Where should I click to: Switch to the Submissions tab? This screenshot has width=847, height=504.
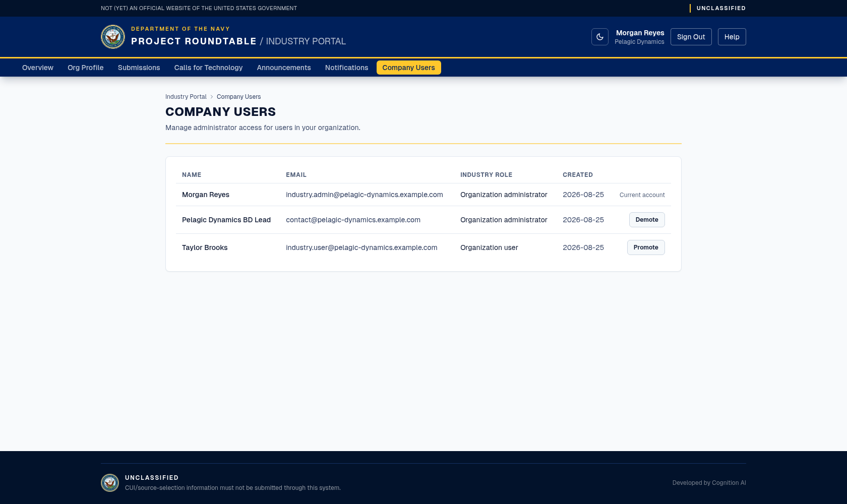point(139,68)
